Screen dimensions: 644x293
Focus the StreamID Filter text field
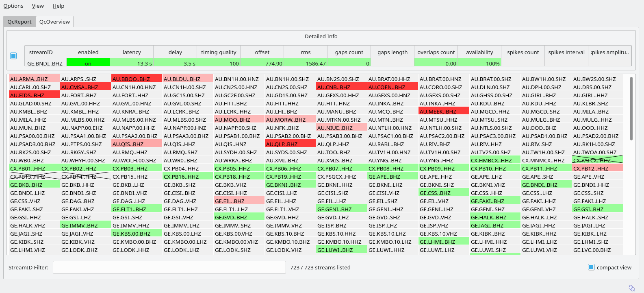pos(169,267)
